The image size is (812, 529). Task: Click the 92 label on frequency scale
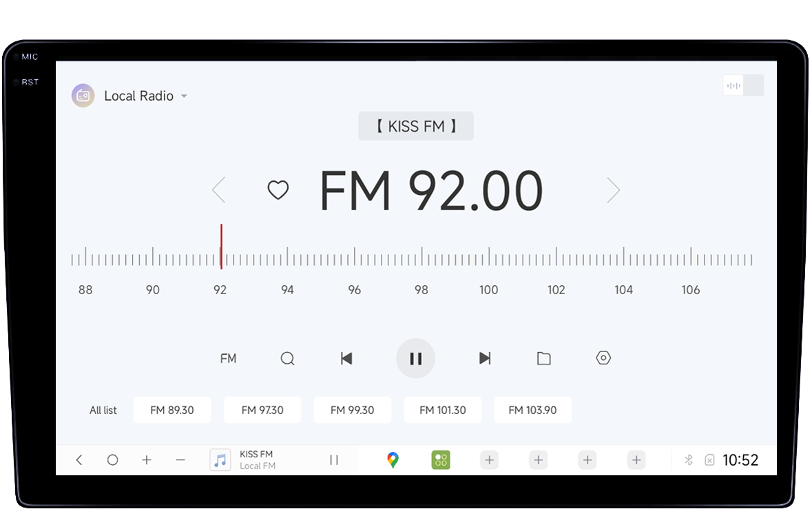(x=220, y=289)
